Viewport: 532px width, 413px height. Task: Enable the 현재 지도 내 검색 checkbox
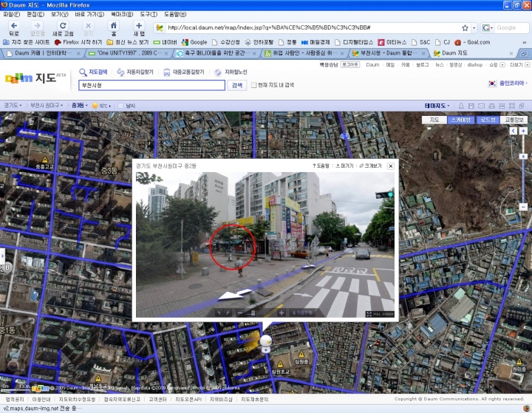pos(254,85)
